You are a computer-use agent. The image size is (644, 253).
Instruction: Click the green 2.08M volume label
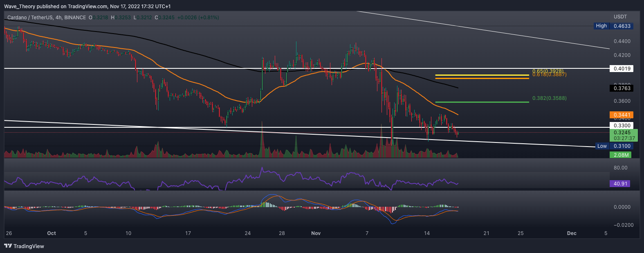point(620,155)
